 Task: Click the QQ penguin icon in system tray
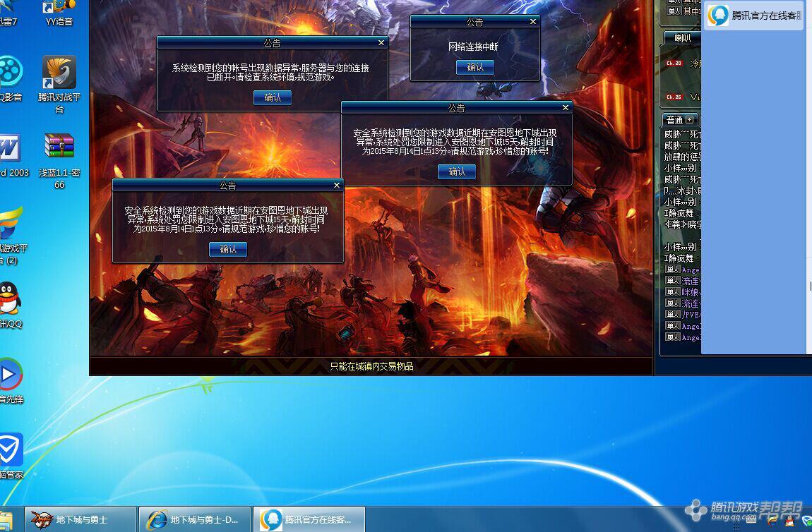(x=789, y=521)
